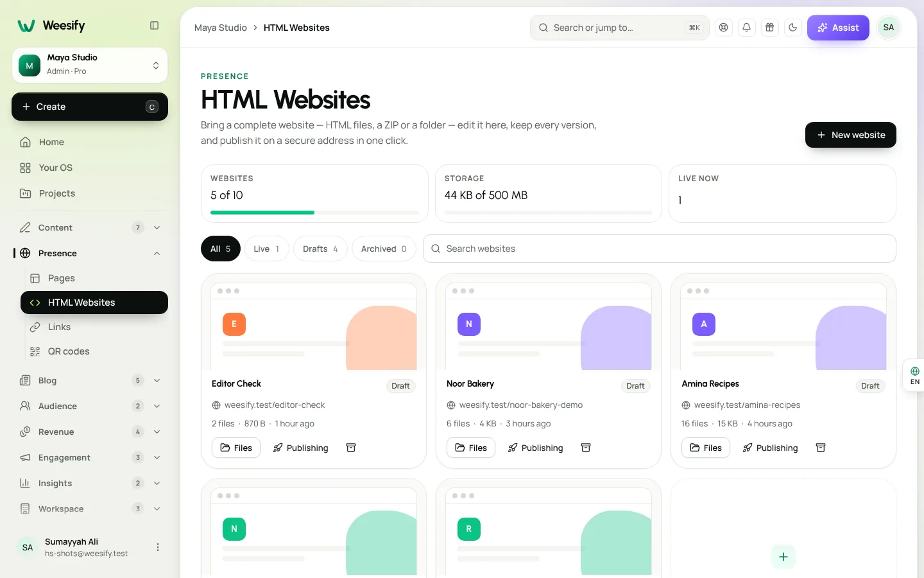924x578 pixels.
Task: Expand the Blog section
Action: pos(90,380)
